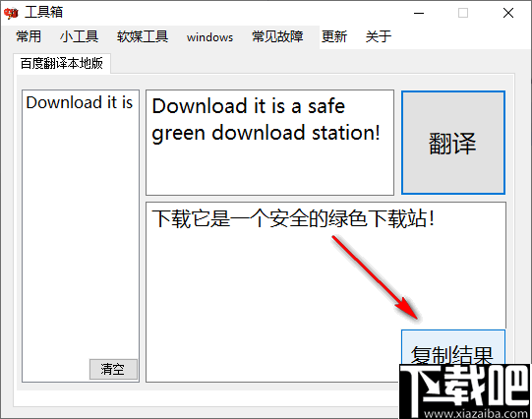Click the text 下载它是一个安全的绿色下载站!
This screenshot has width=532, height=419.
coord(293,218)
